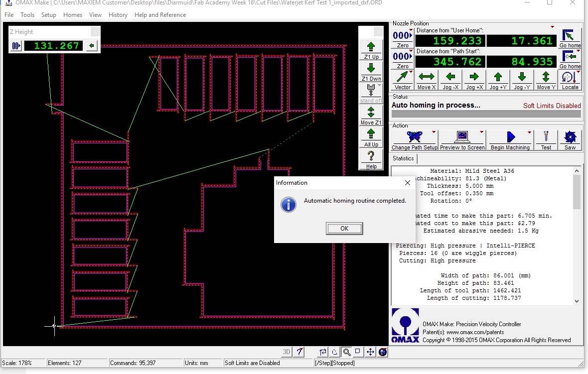
Task: Click the arrow button beside Z Height value
Action: tap(92, 46)
